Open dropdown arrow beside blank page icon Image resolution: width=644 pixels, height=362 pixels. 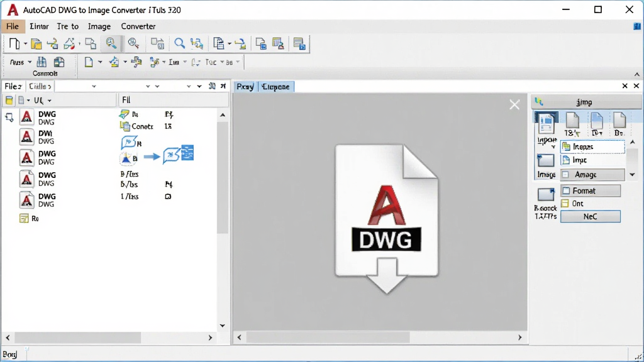pos(100,62)
